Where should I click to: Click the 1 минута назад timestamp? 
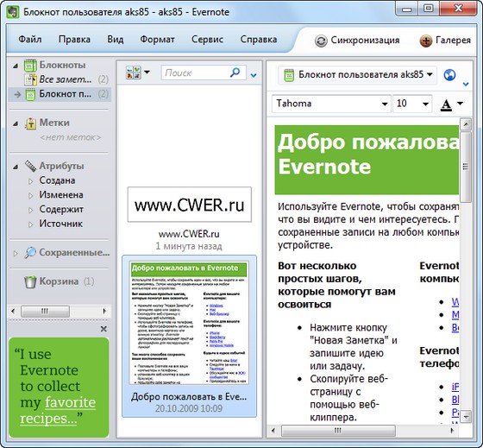coord(189,246)
